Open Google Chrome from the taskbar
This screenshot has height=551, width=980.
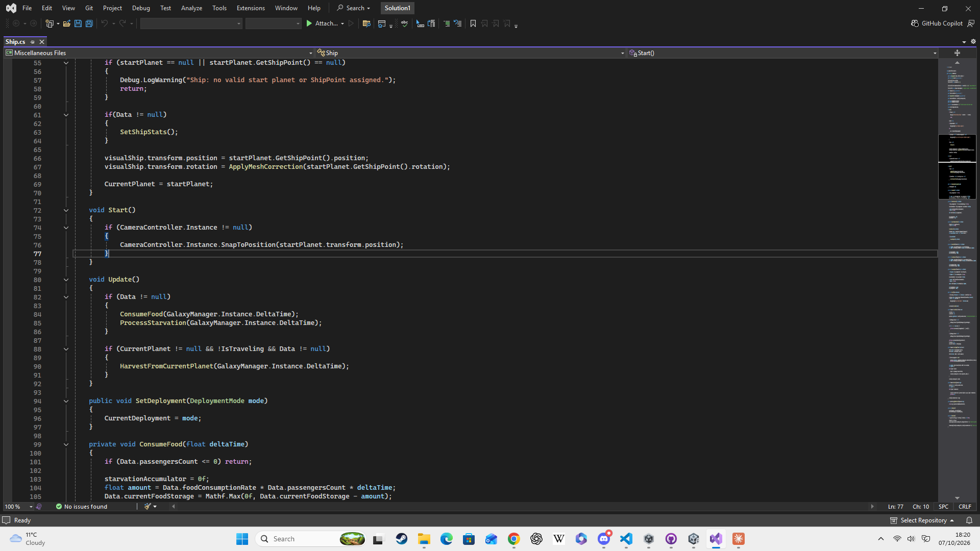[514, 539]
